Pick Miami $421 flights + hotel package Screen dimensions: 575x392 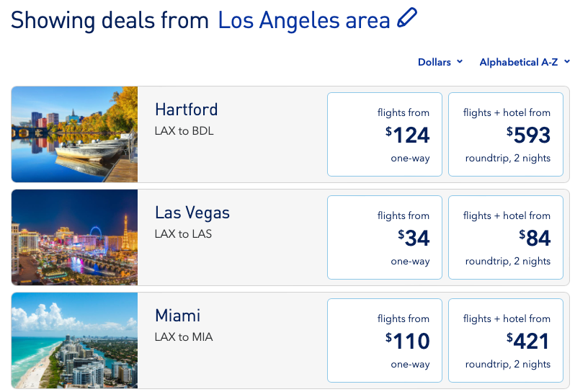506,340
